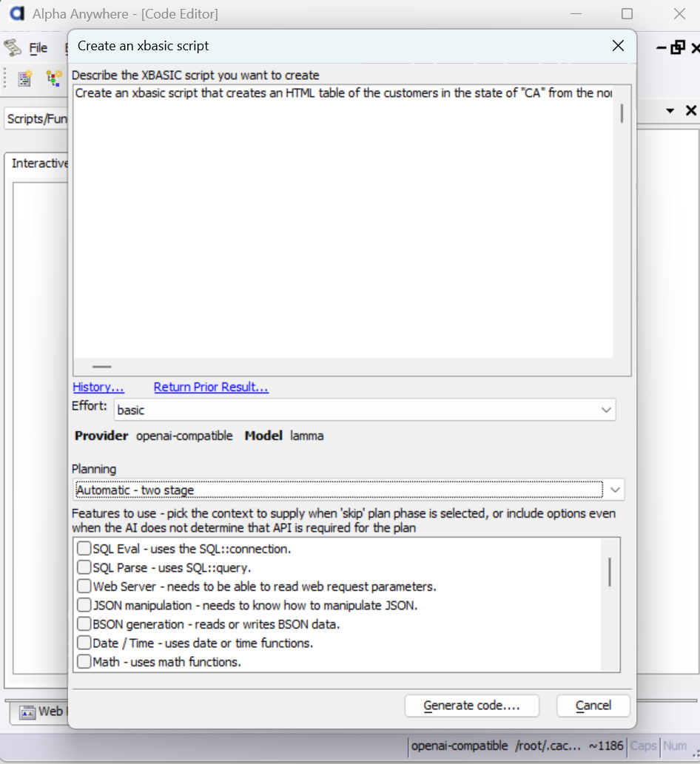
Task: Click the new script toolbar icon
Action: point(25,78)
